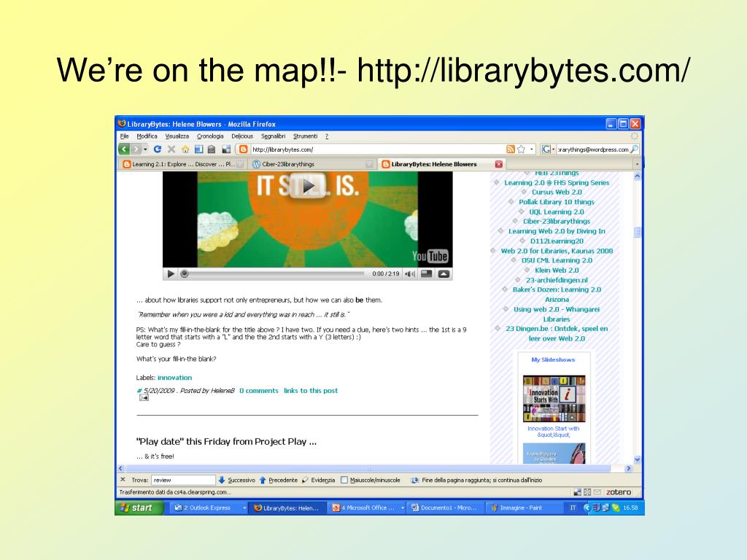
Task: Reload the page with the refresh icon
Action: pos(158,149)
